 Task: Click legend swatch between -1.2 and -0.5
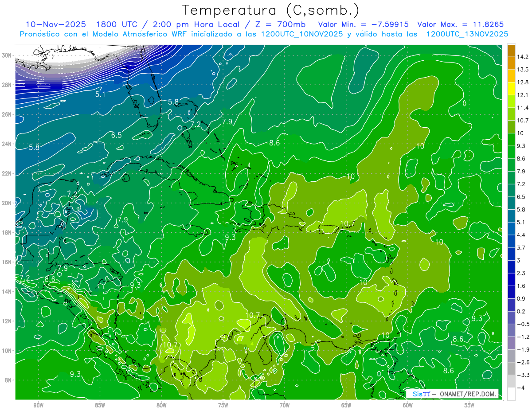[x=511, y=330]
